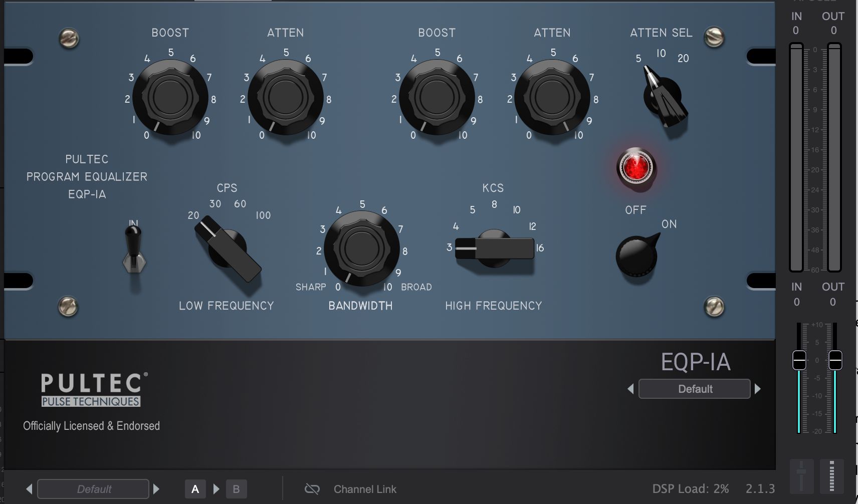The image size is (858, 504).
Task: Adjust the IN gain fader handle
Action: (799, 360)
